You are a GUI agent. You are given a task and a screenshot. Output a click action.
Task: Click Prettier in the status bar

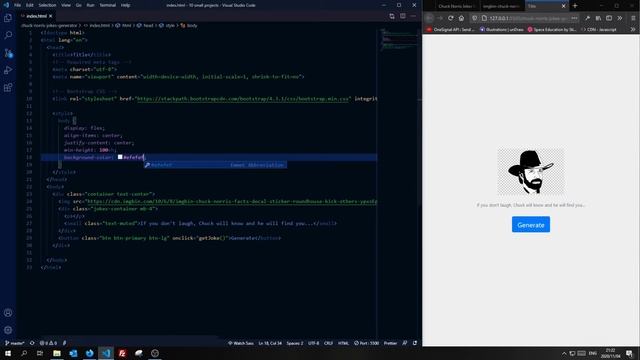(x=390, y=343)
